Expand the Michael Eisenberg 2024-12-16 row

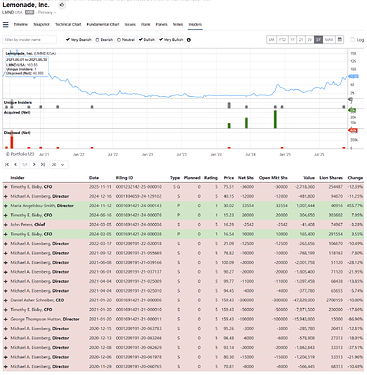(6, 196)
